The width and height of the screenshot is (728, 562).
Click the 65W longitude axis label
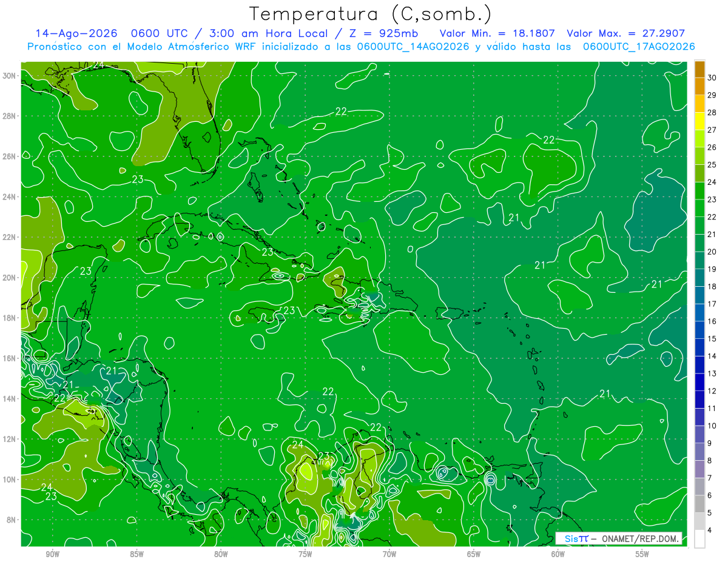474,554
